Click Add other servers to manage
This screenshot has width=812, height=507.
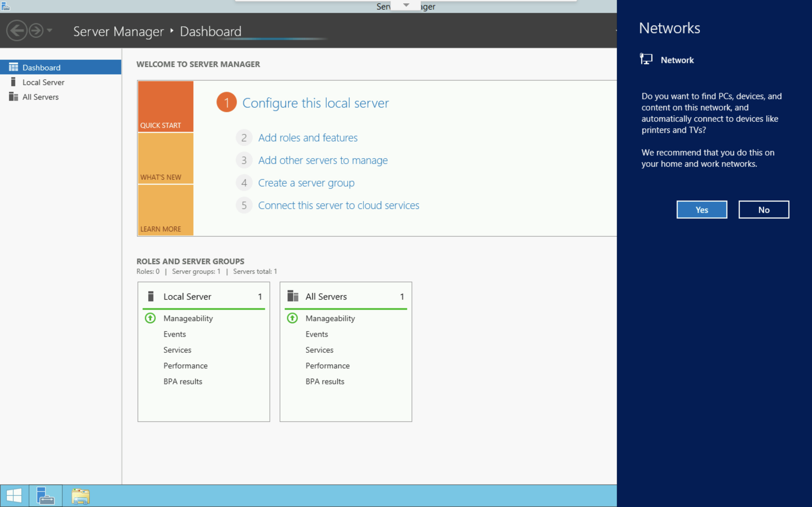[323, 160]
